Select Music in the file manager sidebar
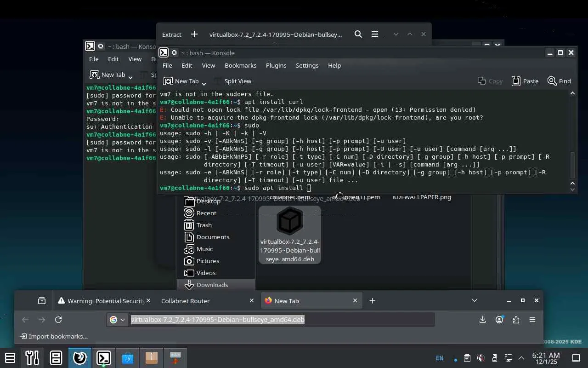Image resolution: width=588 pixels, height=368 pixels. (x=204, y=249)
